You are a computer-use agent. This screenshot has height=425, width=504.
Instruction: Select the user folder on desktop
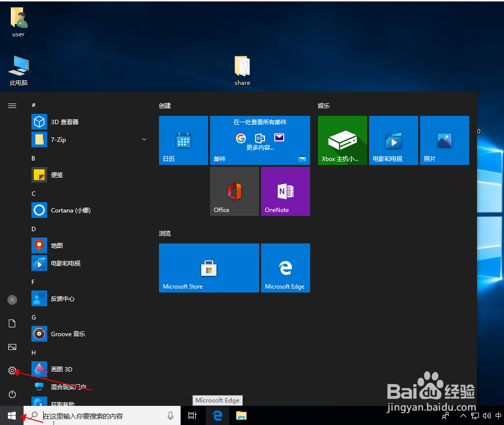18,22
